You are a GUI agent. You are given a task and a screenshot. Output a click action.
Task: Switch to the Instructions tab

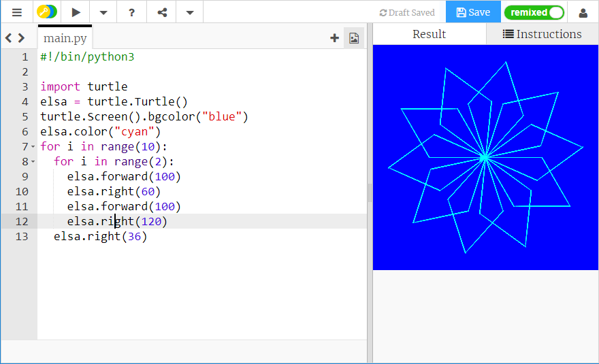[543, 34]
